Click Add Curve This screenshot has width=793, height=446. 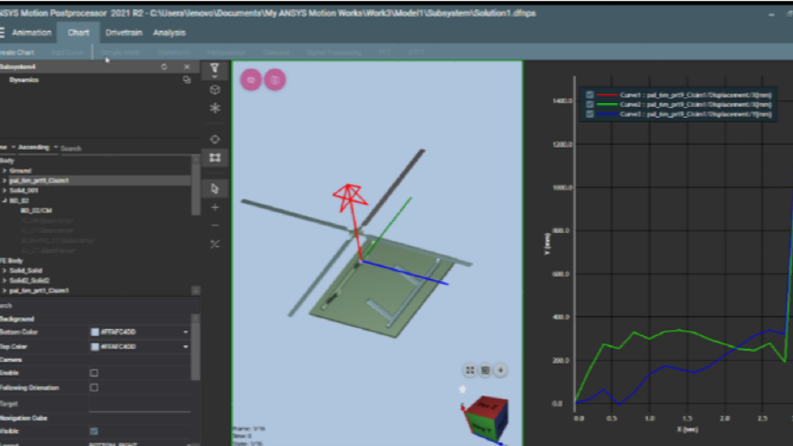click(x=67, y=52)
